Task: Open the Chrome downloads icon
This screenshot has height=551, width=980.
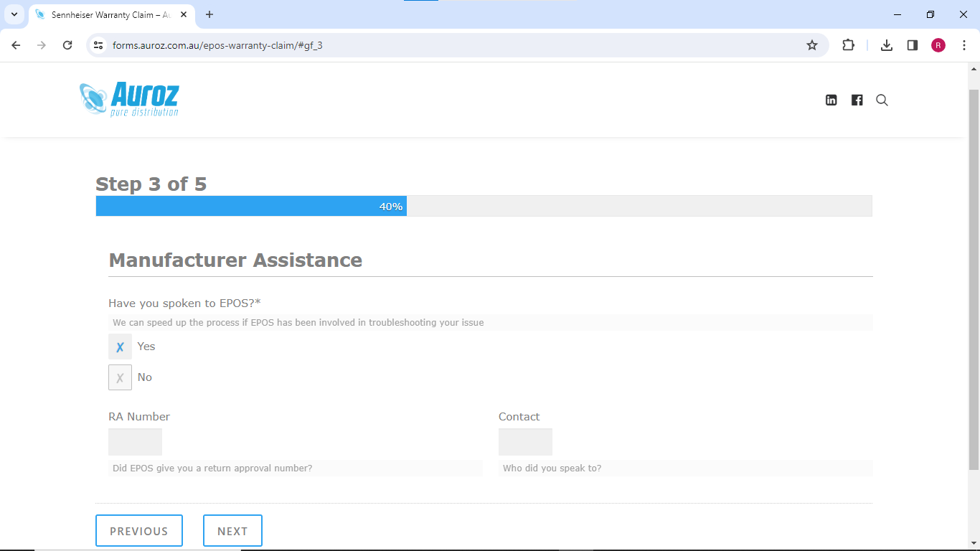Action: tap(887, 45)
